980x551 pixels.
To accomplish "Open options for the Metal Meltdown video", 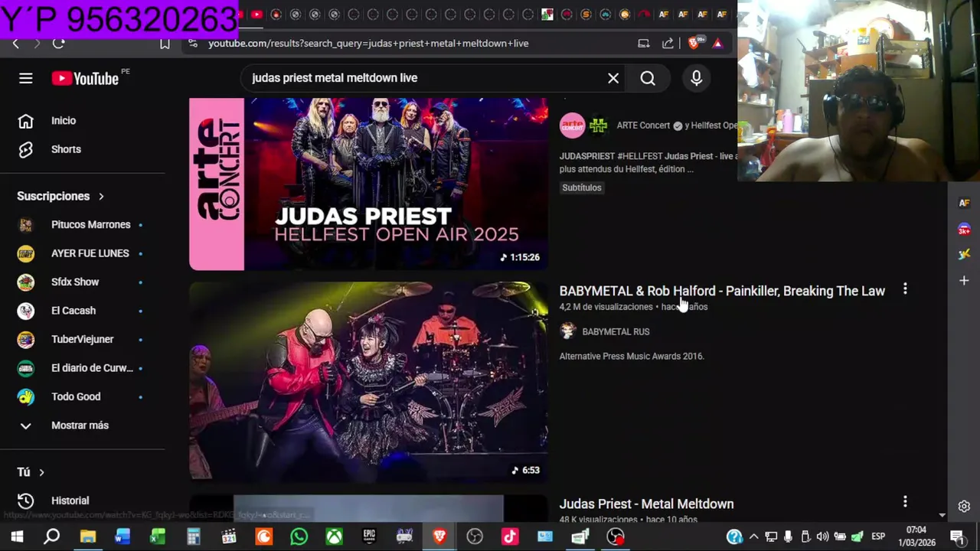I will 905,502.
